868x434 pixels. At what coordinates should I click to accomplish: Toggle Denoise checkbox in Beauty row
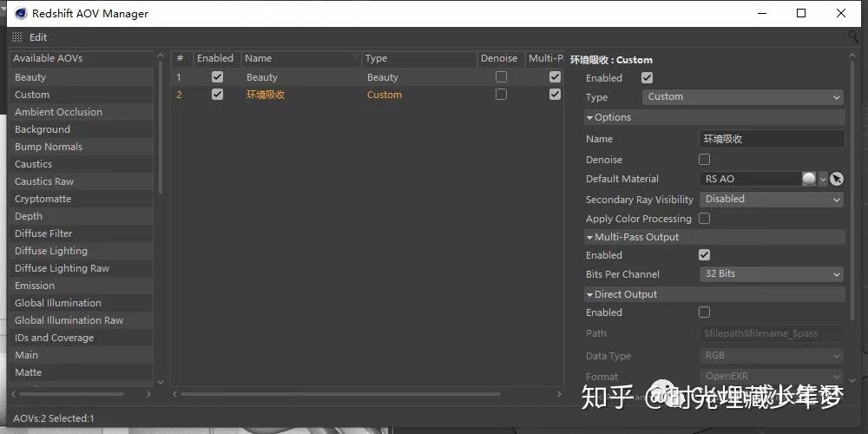pyautogui.click(x=501, y=77)
